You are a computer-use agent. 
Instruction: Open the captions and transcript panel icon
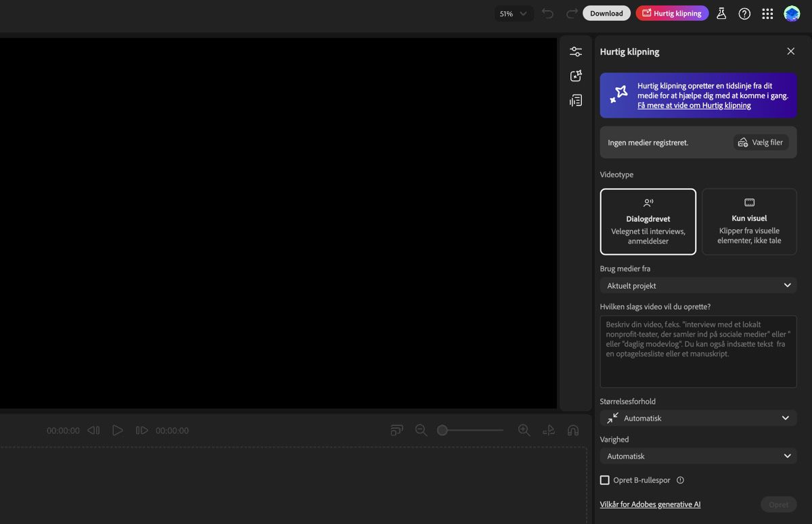(x=575, y=100)
